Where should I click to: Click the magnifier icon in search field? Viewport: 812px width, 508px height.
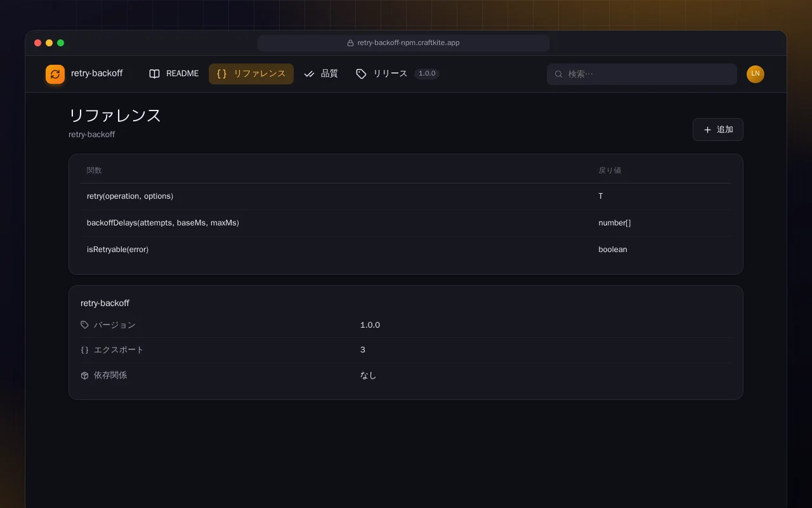[x=559, y=74]
